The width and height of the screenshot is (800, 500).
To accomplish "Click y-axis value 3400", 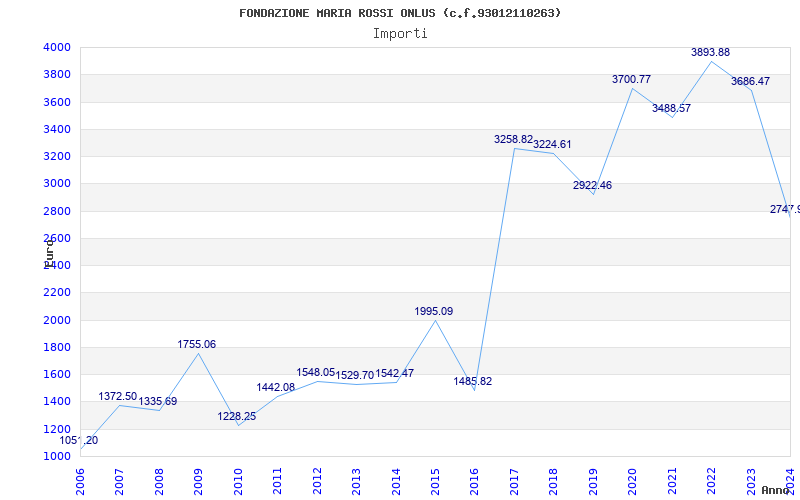I will pyautogui.click(x=58, y=129).
